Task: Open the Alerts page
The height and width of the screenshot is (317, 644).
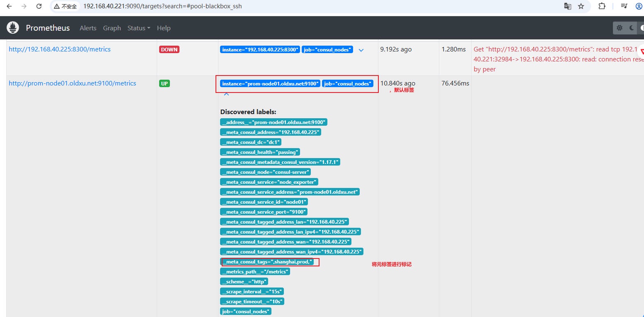Action: coord(88,28)
